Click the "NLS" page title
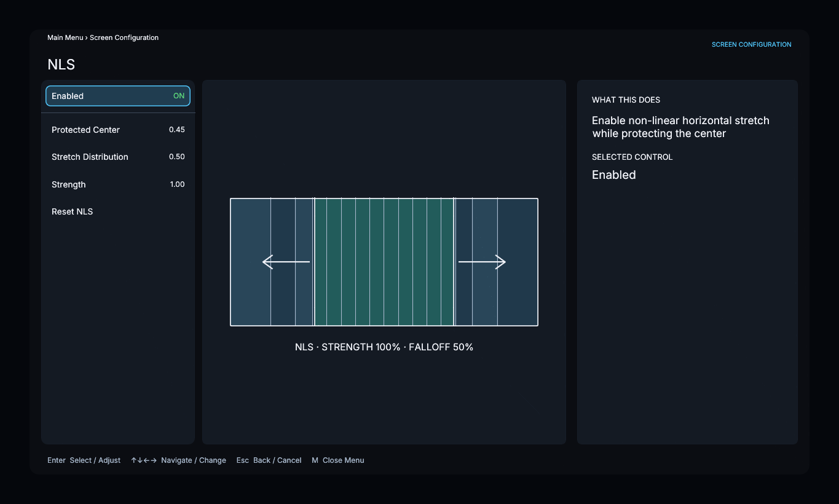 [61, 65]
